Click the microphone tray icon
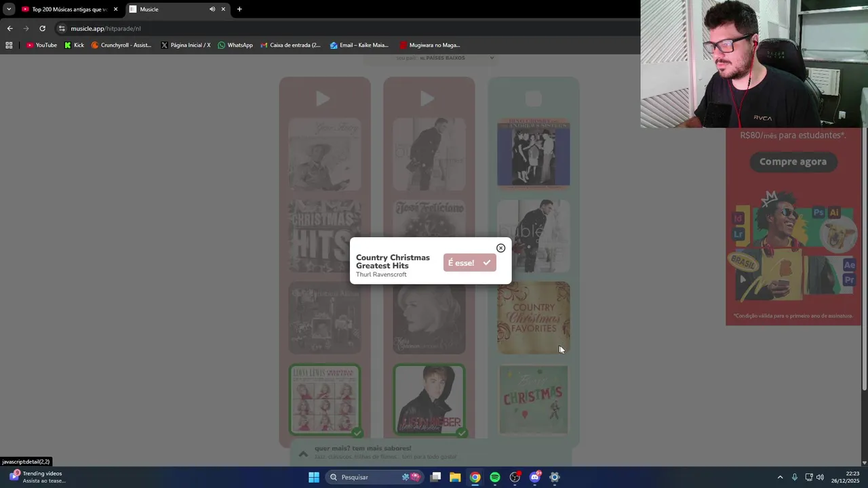This screenshot has height=488, width=868. (x=794, y=477)
